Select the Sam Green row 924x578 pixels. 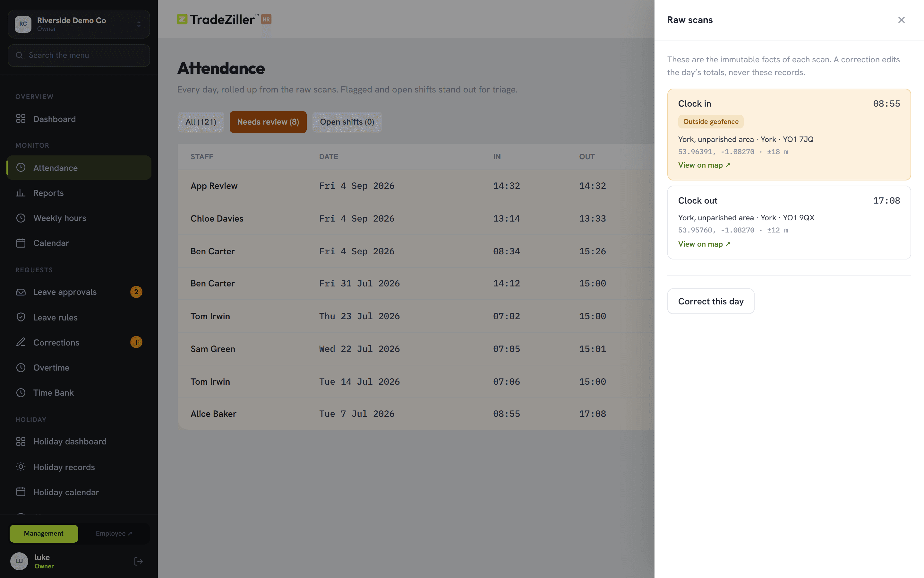416,349
